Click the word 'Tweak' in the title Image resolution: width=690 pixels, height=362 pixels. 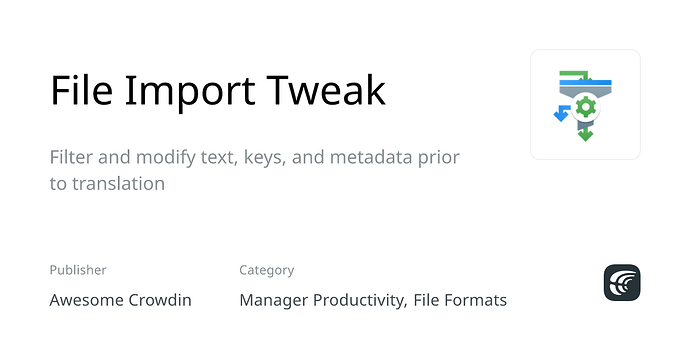326,91
